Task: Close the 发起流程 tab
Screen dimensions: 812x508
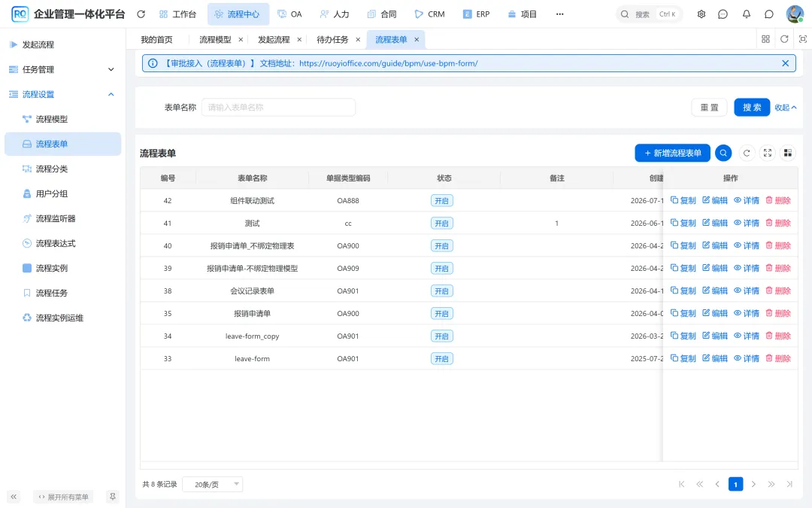Action: coord(298,39)
